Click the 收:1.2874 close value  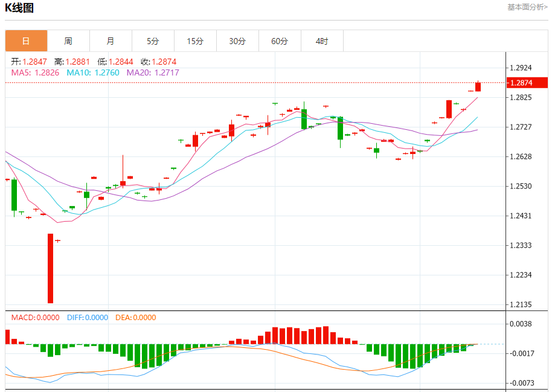click(x=159, y=62)
